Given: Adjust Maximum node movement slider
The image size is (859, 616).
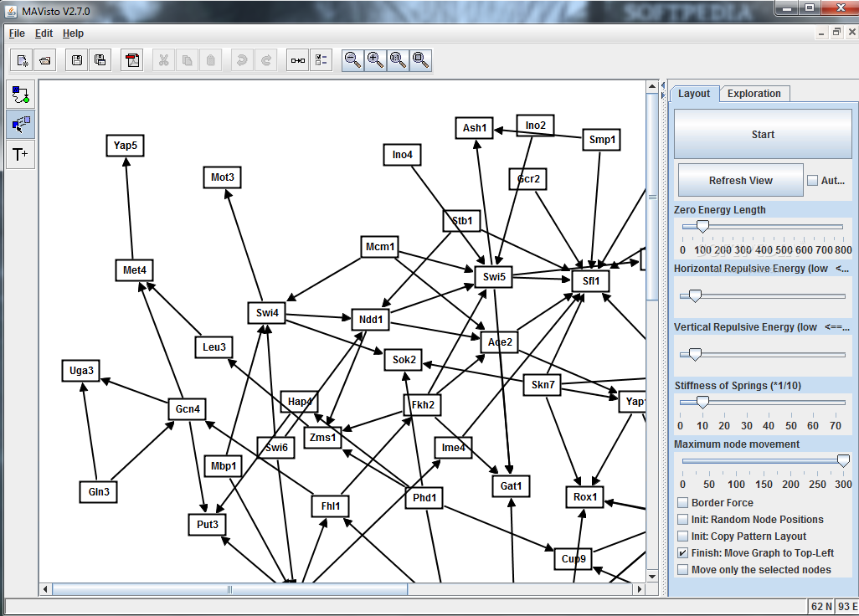Looking at the screenshot, I should click(844, 460).
